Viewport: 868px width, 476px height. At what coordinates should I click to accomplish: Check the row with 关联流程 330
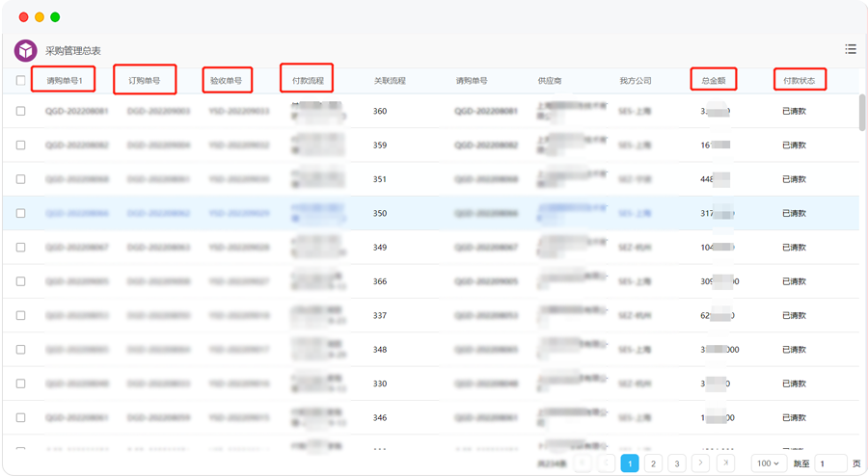point(20,383)
